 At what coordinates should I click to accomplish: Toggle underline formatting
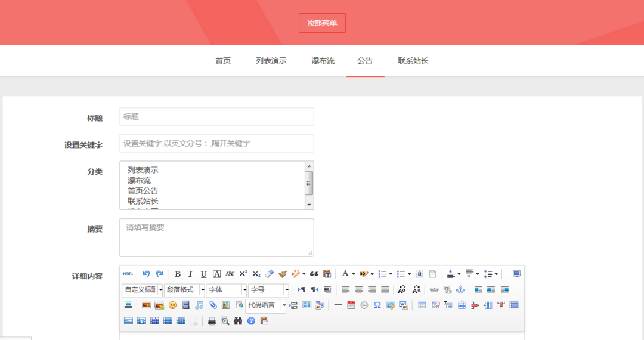[203, 274]
